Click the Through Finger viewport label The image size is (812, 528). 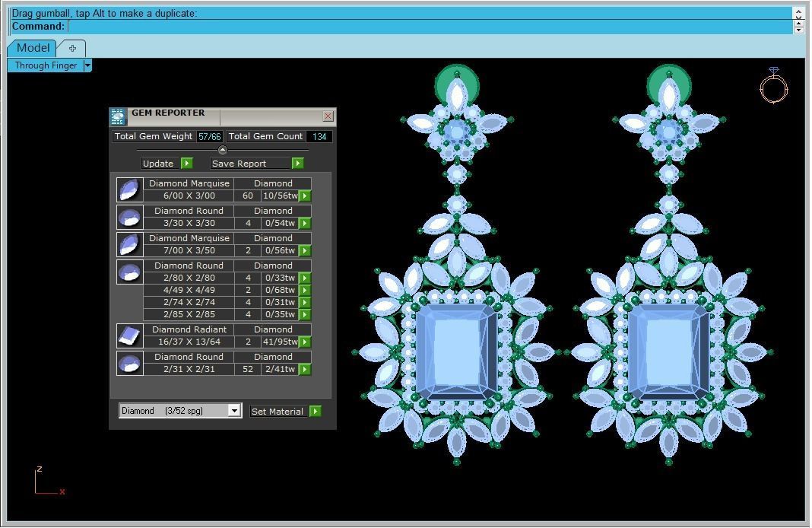point(46,65)
